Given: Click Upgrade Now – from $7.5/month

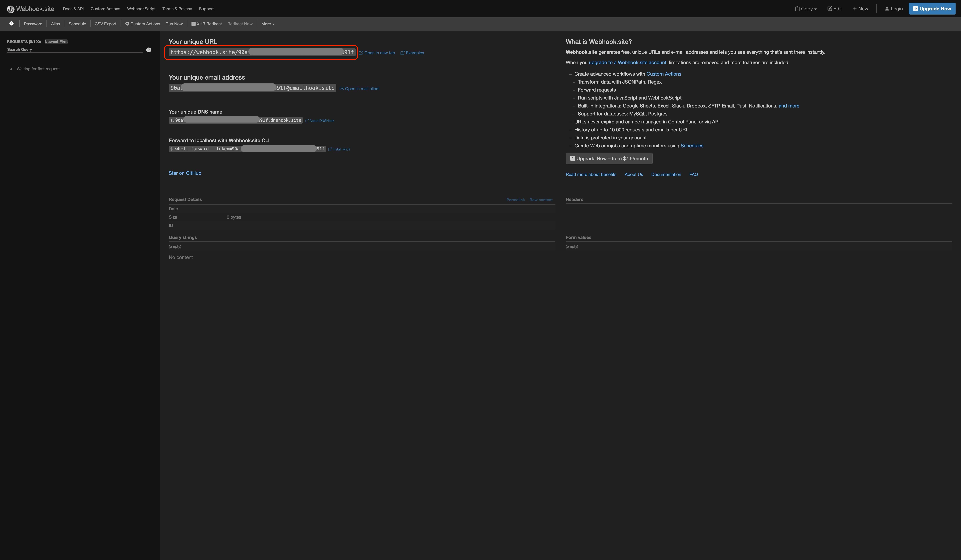Looking at the screenshot, I should coord(609,159).
